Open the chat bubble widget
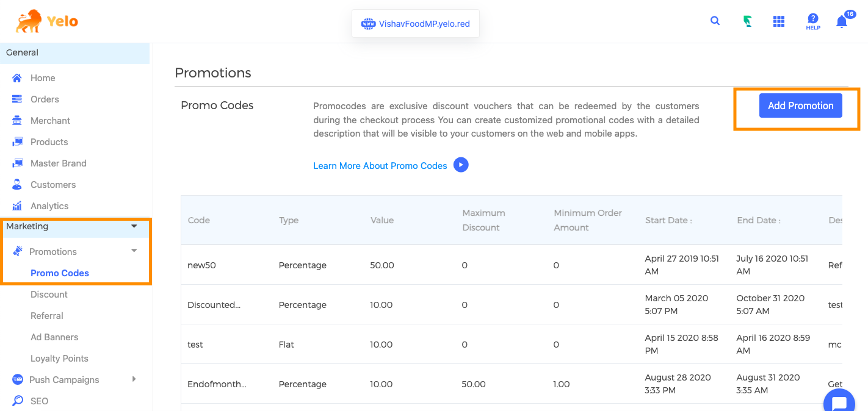The image size is (868, 411). [x=839, y=402]
